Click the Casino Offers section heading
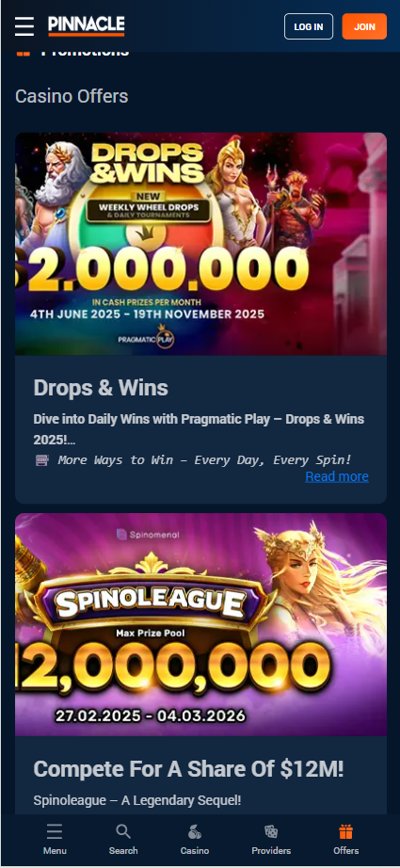This screenshot has width=400, height=868. 72,96
